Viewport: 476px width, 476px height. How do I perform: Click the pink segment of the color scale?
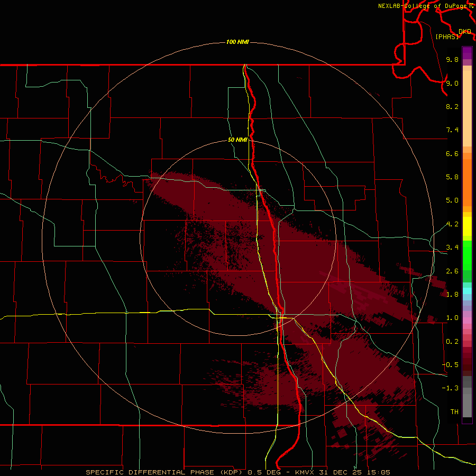point(467,321)
